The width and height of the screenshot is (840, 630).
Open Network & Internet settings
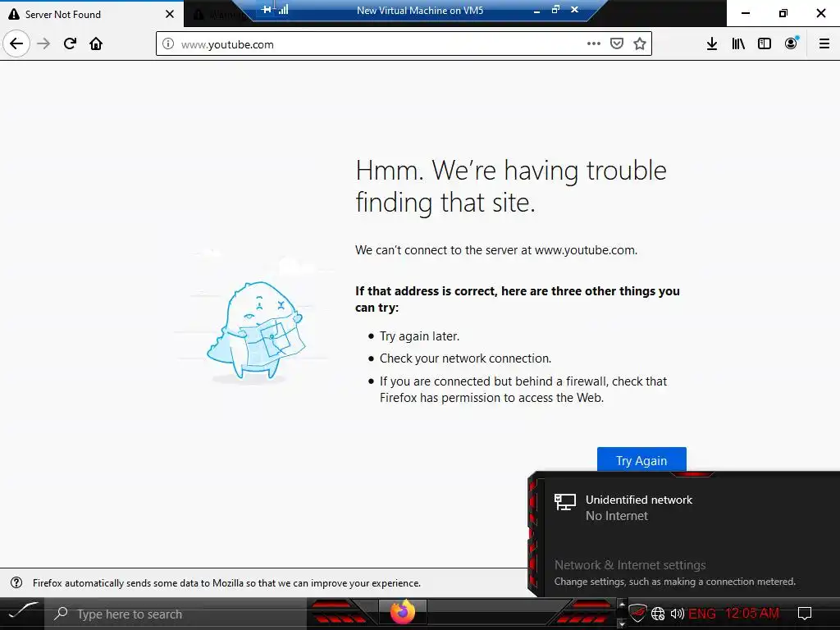click(x=630, y=564)
